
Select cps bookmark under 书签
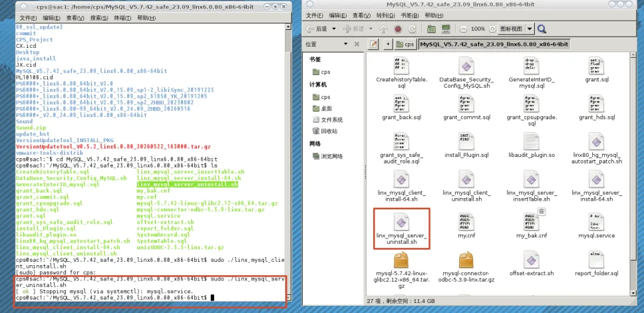pos(321,72)
